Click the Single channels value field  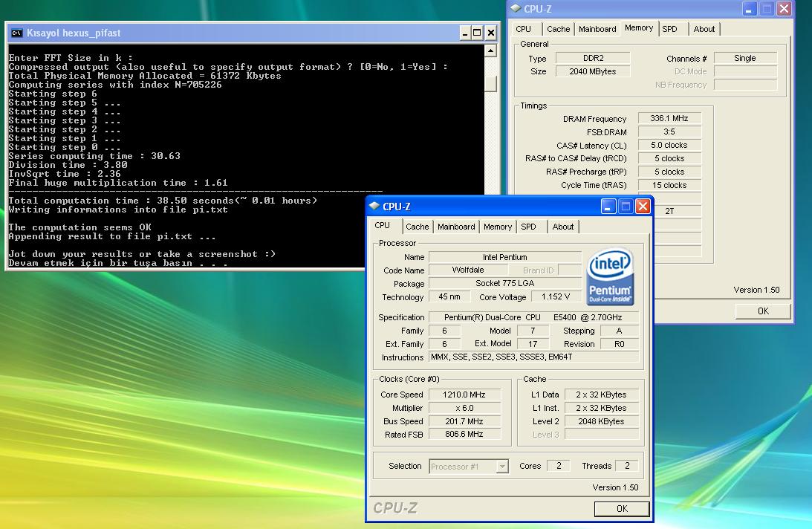click(x=745, y=58)
